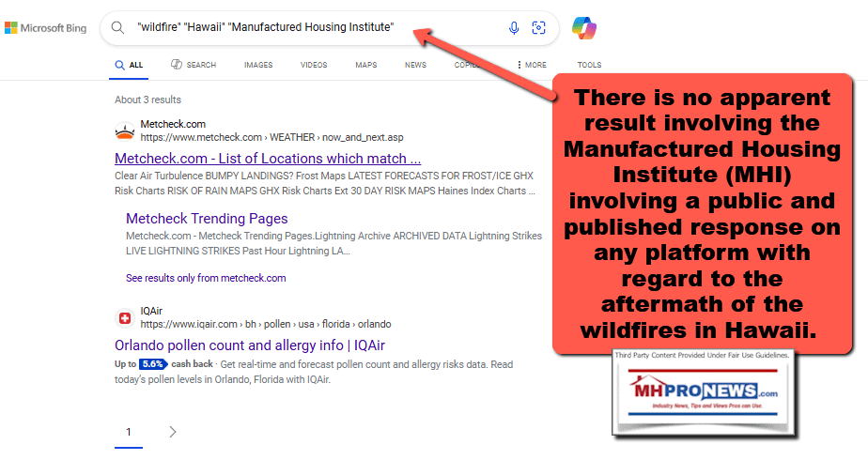This screenshot has width=868, height=460.
Task: Switch to the VIDEOS tab
Action: point(314,65)
